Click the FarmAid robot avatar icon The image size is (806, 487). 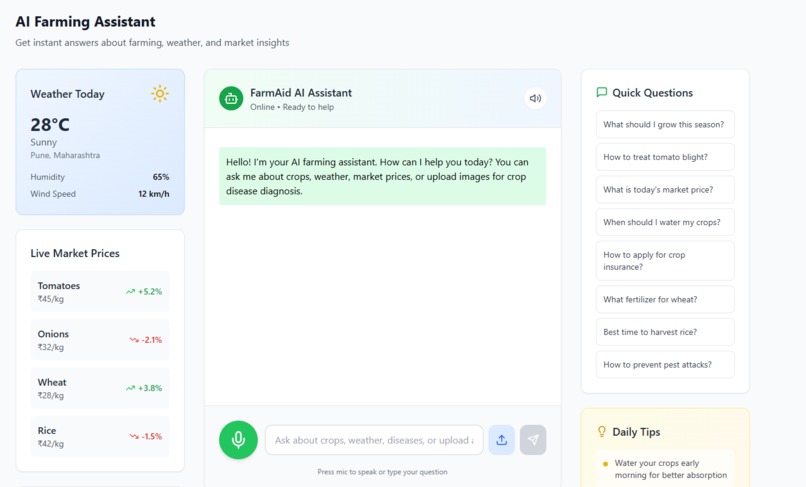(231, 98)
